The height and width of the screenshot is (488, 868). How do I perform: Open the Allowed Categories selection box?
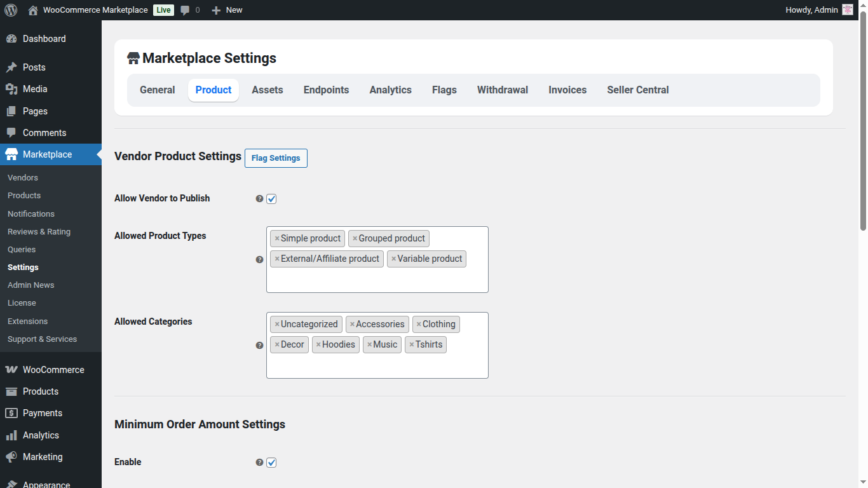[377, 365]
